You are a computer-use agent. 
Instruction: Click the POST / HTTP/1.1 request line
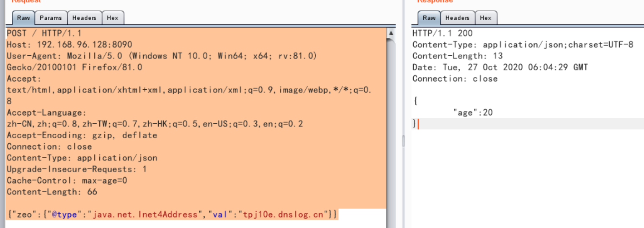44,33
